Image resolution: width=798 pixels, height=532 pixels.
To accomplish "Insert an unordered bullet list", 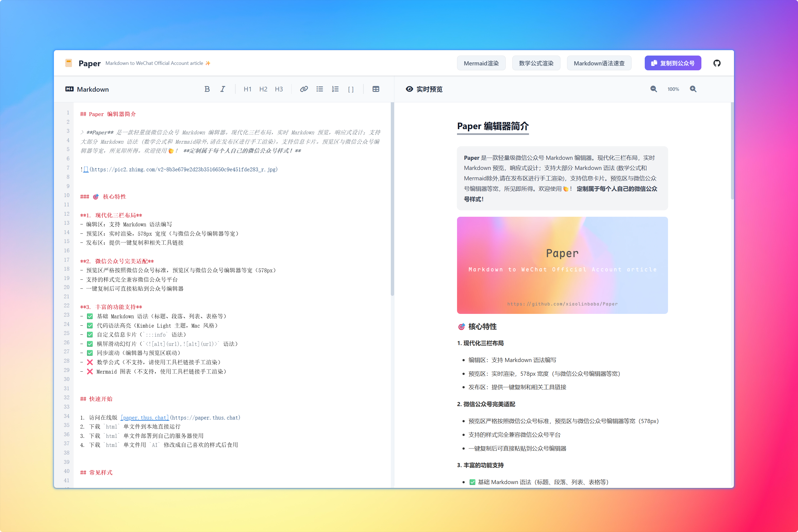I will pos(320,89).
